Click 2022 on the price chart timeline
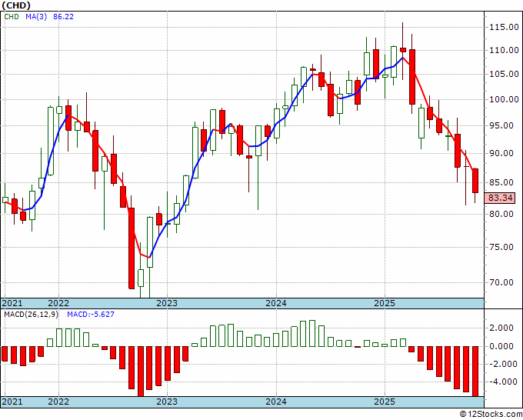The image size is (523, 420). click(58, 303)
